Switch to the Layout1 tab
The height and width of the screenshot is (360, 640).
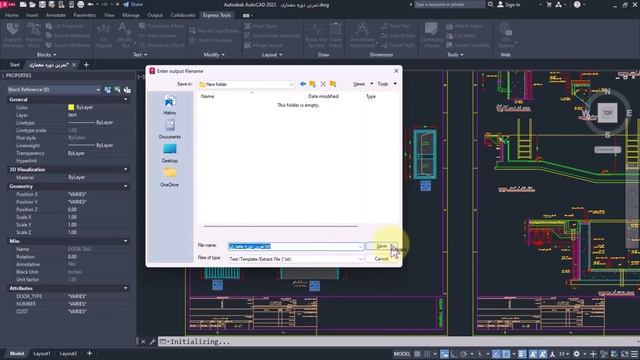click(x=42, y=353)
